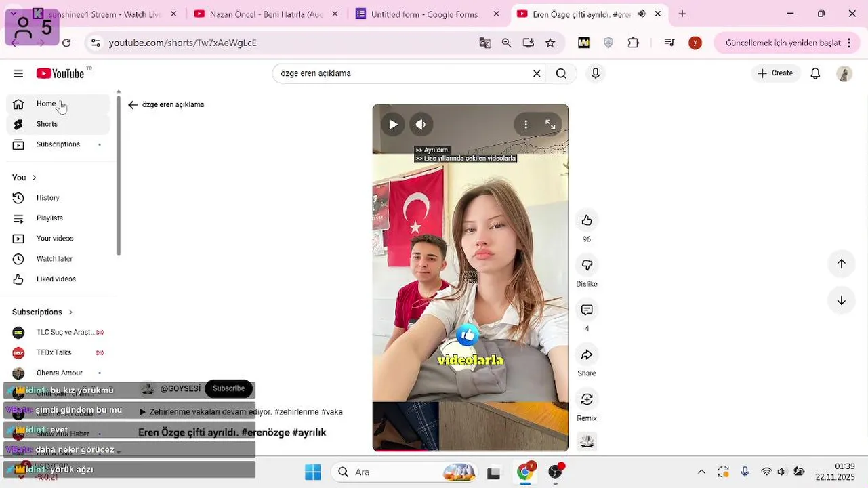Reload the page

tap(66, 43)
